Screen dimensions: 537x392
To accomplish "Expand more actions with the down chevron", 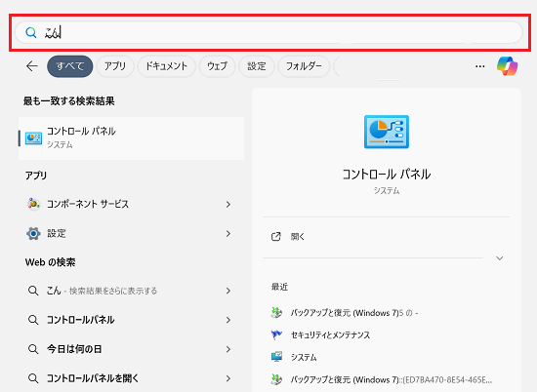I will point(500,258).
